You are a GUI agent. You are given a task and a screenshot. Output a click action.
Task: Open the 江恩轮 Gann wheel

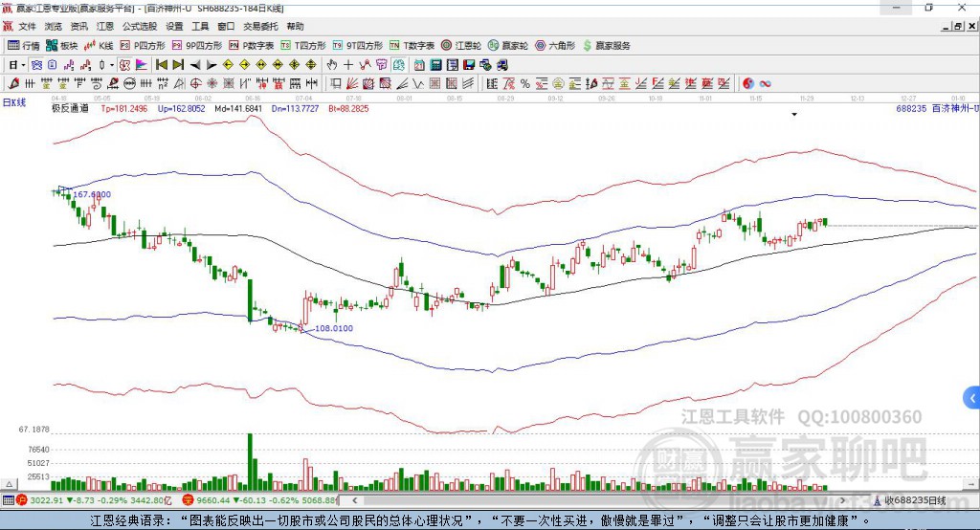(x=461, y=45)
